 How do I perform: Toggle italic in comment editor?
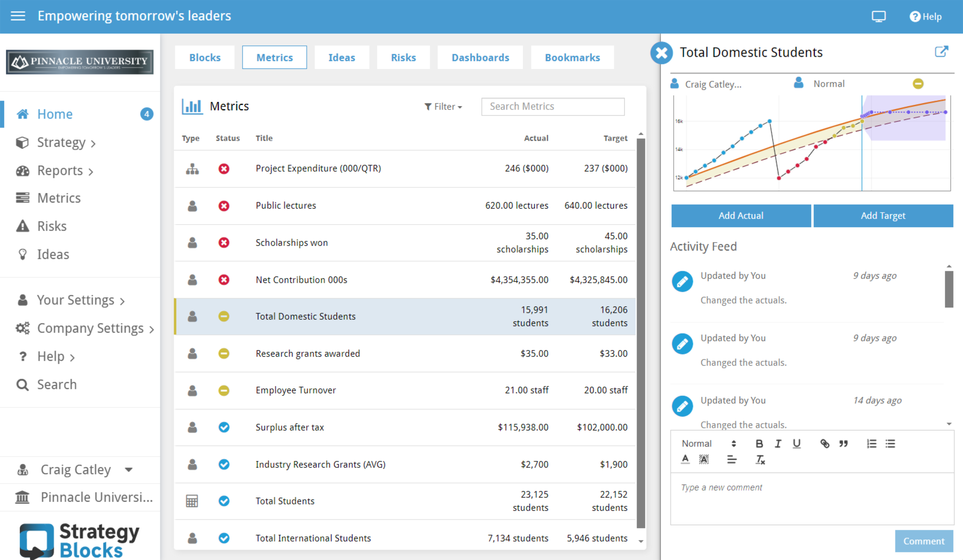[x=778, y=444]
